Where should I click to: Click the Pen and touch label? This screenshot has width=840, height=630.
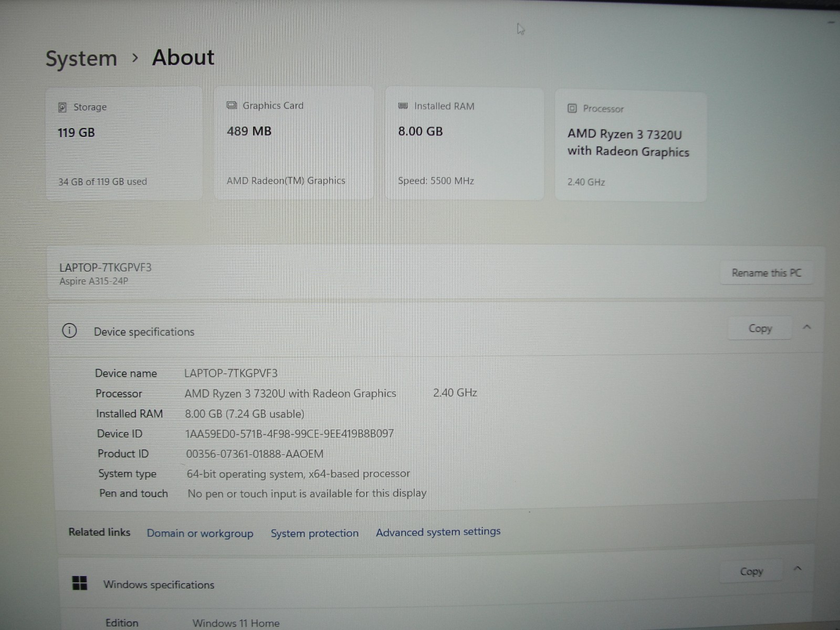coord(133,493)
